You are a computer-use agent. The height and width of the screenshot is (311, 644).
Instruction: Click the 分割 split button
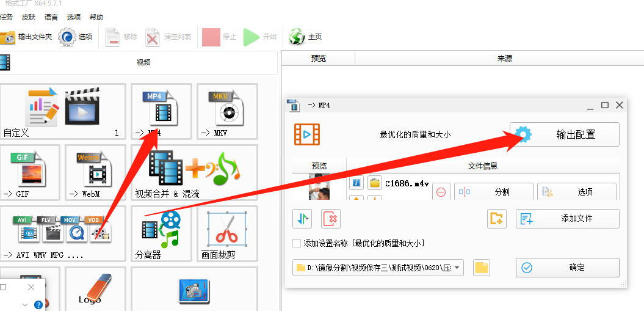point(494,192)
